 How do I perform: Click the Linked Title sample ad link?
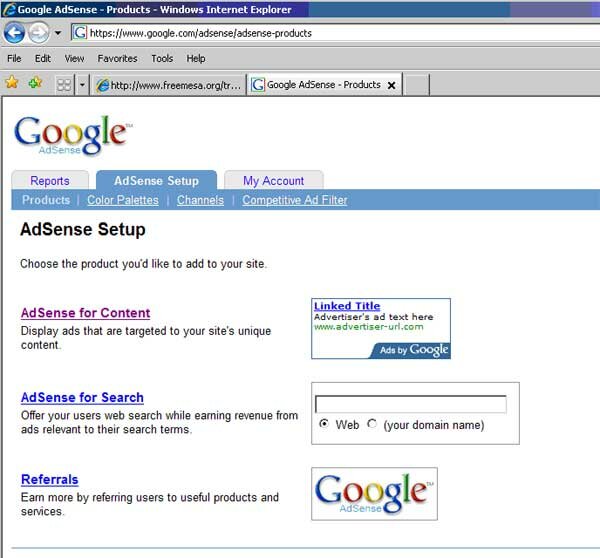[347, 306]
